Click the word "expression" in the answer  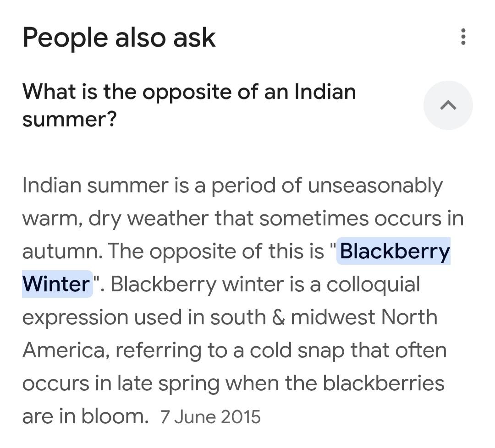75,317
